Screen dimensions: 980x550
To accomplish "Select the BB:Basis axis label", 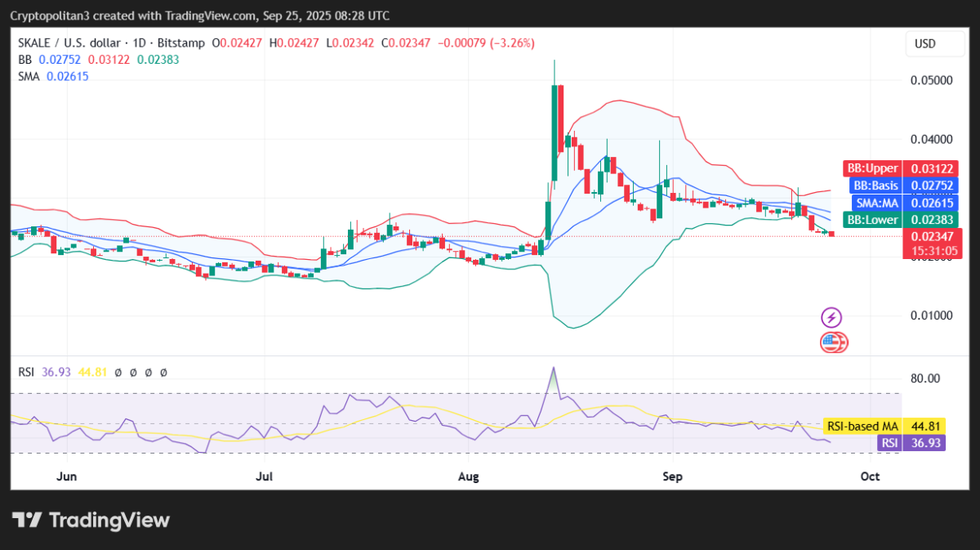I will [x=900, y=186].
